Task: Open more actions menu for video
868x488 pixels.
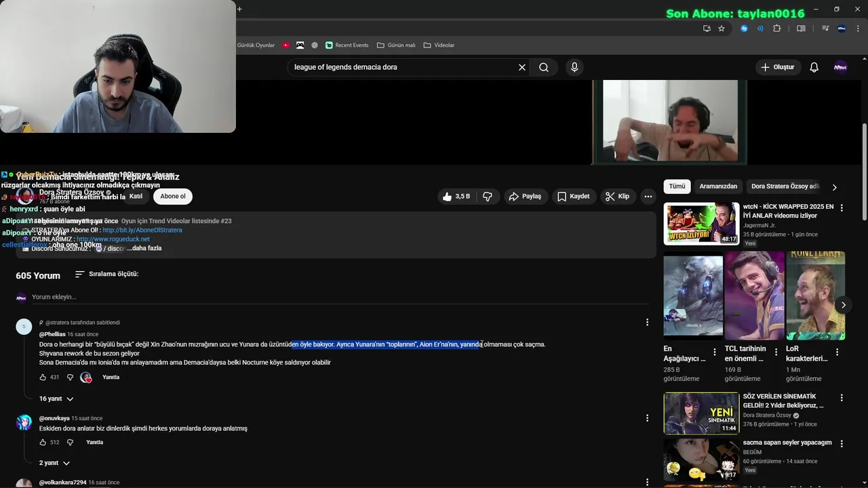Action: coord(648,197)
